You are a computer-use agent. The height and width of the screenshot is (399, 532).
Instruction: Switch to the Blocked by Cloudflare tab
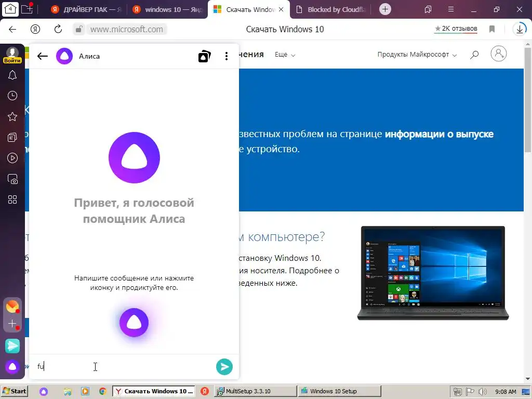pos(331,9)
